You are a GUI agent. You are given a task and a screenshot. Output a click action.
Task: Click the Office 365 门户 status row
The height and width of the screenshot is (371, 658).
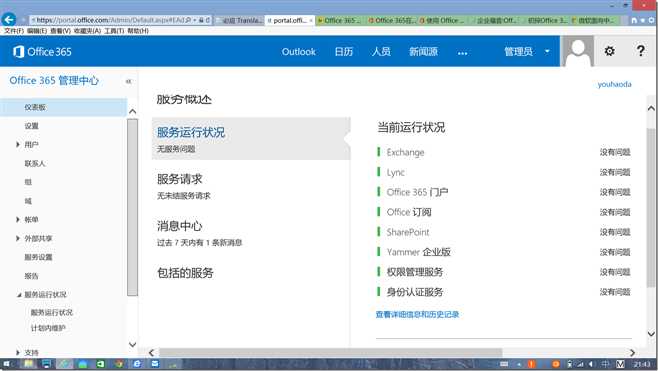504,192
